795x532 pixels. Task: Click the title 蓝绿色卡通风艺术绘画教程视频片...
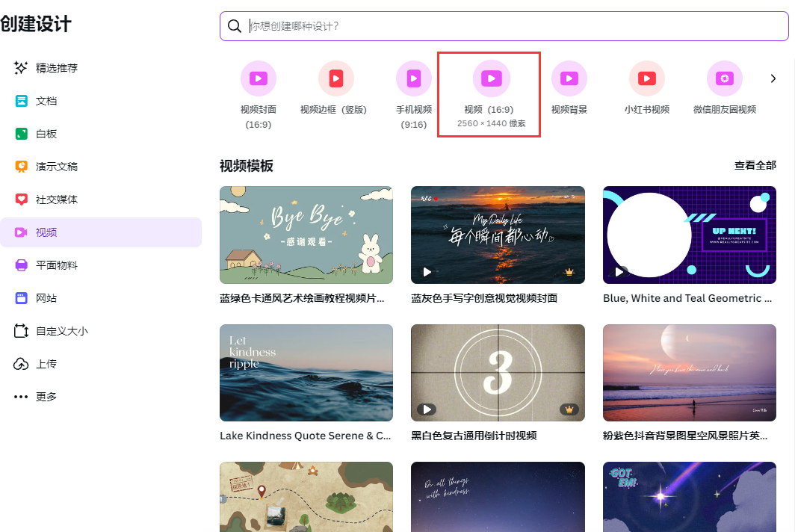point(302,298)
